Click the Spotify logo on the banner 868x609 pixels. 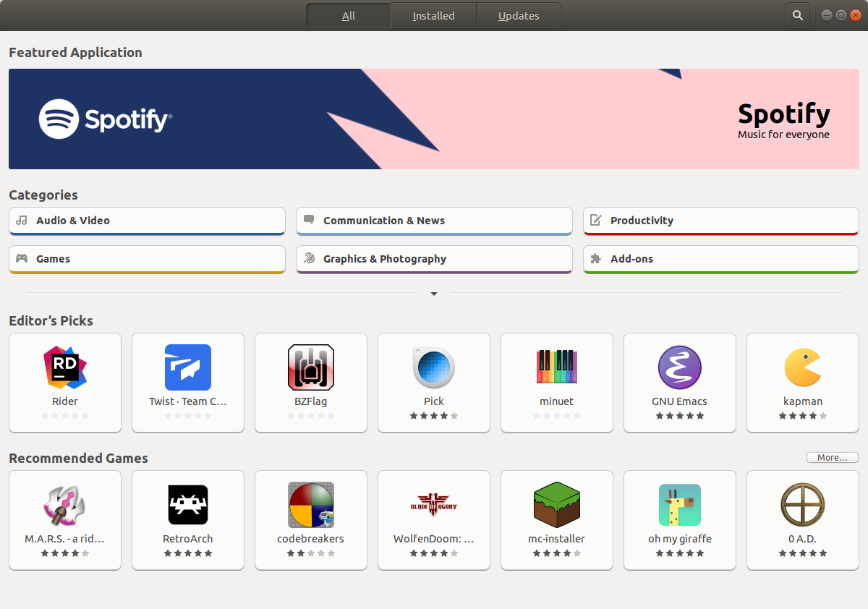106,119
